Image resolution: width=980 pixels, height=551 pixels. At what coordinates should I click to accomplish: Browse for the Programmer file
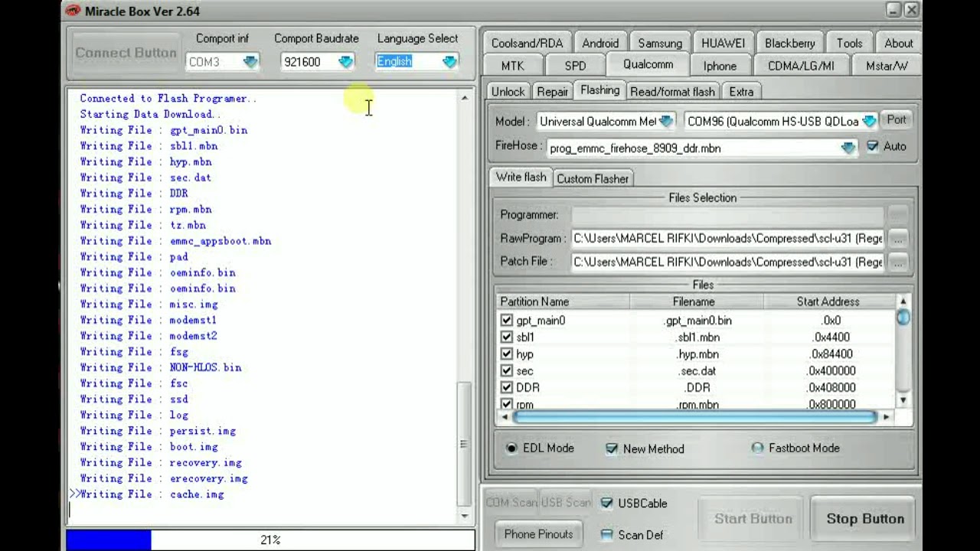(x=897, y=215)
